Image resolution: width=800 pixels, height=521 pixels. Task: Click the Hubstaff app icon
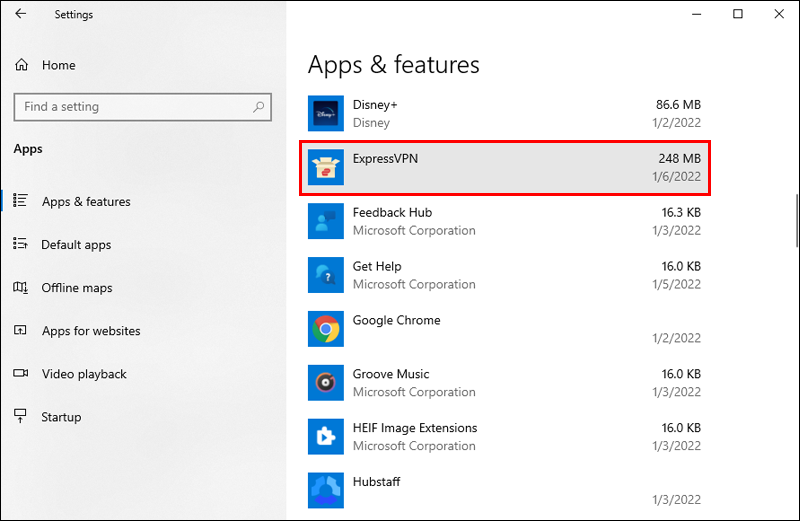click(326, 491)
